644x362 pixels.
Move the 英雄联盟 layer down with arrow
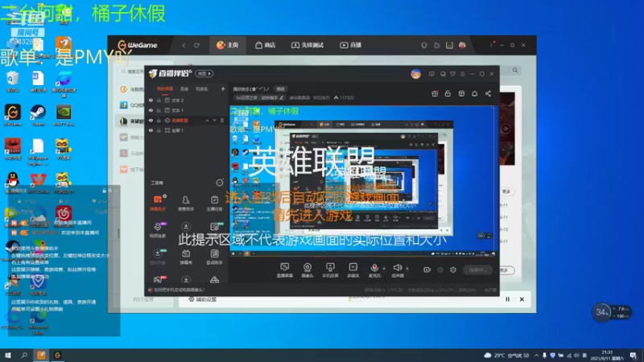coord(214,120)
